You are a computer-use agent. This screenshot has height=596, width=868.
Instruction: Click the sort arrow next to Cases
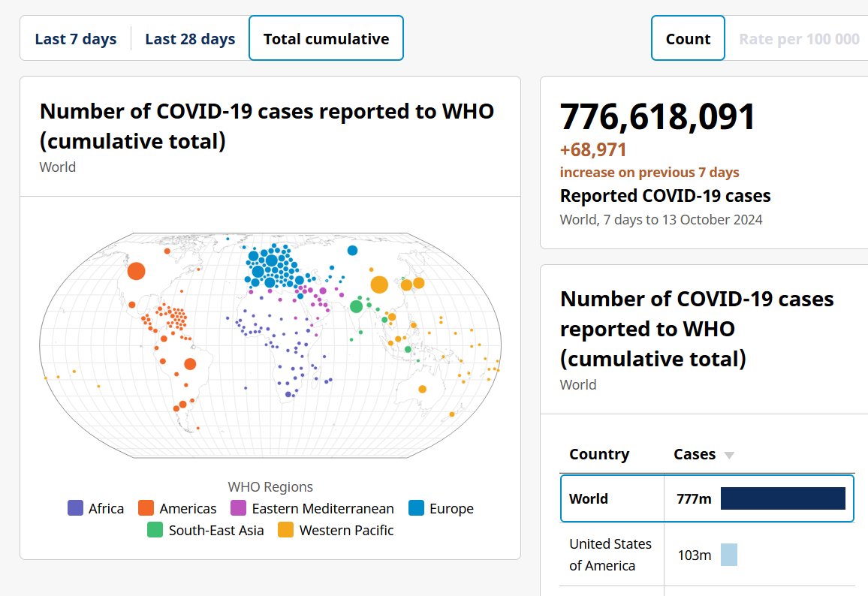coord(728,456)
